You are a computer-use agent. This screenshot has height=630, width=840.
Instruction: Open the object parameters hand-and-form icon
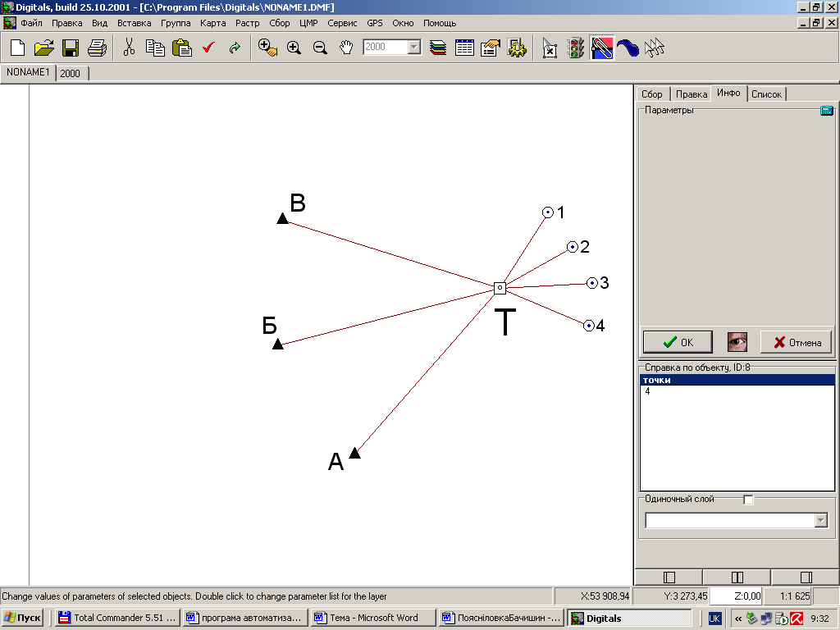pyautogui.click(x=491, y=48)
